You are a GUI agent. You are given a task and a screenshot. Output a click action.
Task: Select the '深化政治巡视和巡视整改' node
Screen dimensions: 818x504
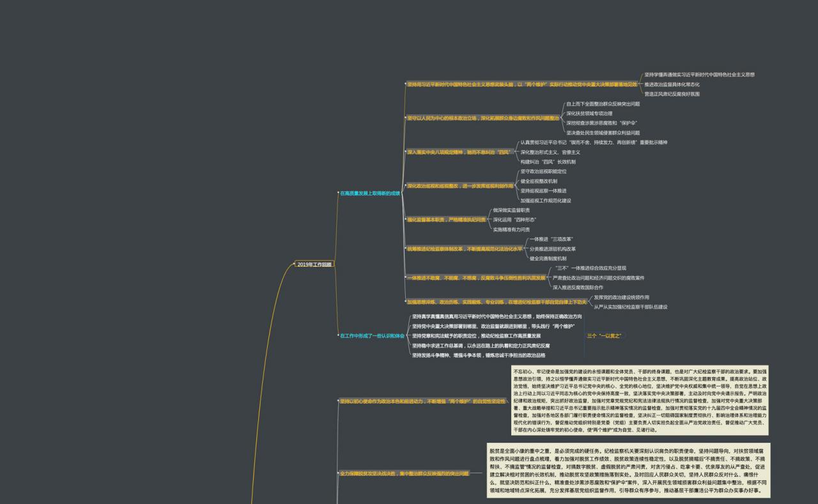point(460,186)
